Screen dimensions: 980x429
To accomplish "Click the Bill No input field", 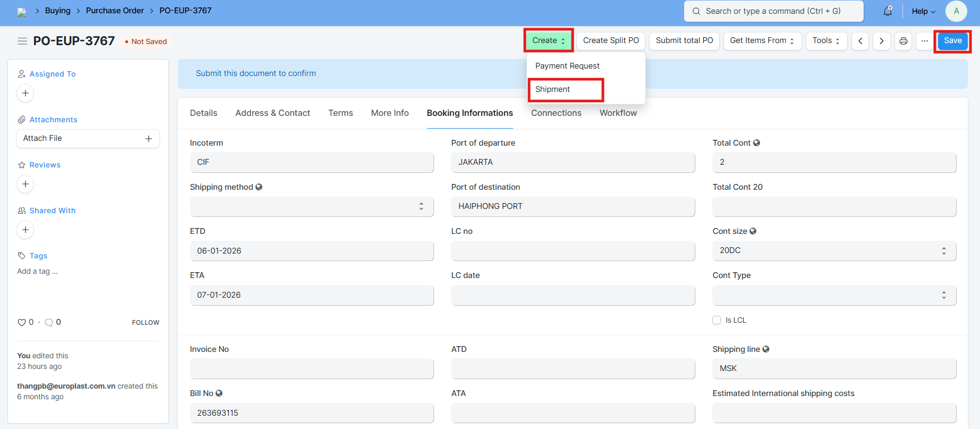I will [312, 413].
